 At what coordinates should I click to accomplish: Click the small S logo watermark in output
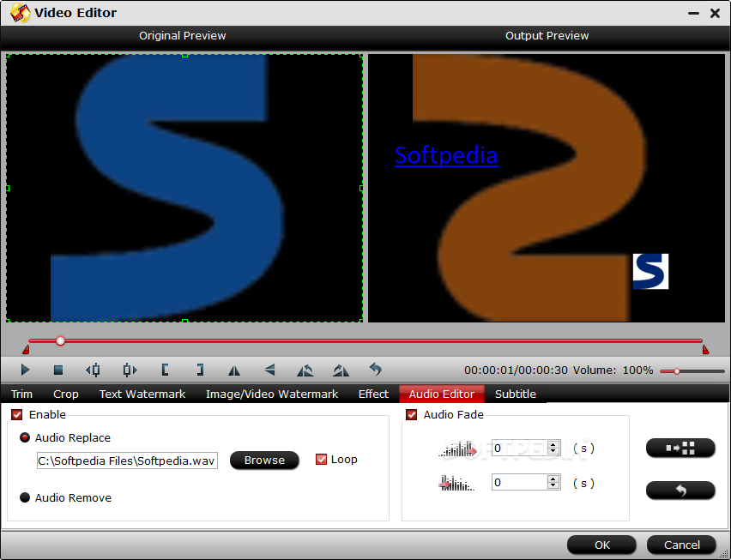click(x=650, y=271)
